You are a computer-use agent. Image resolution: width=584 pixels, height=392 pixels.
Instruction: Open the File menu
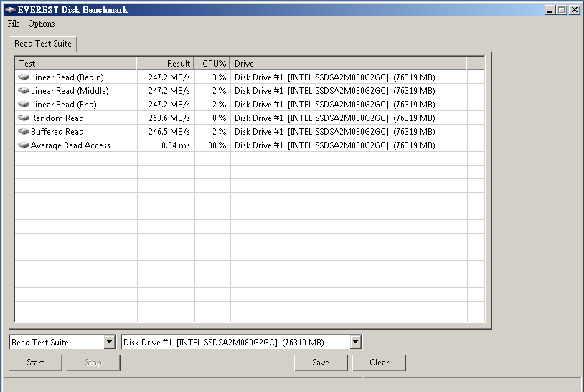point(14,24)
